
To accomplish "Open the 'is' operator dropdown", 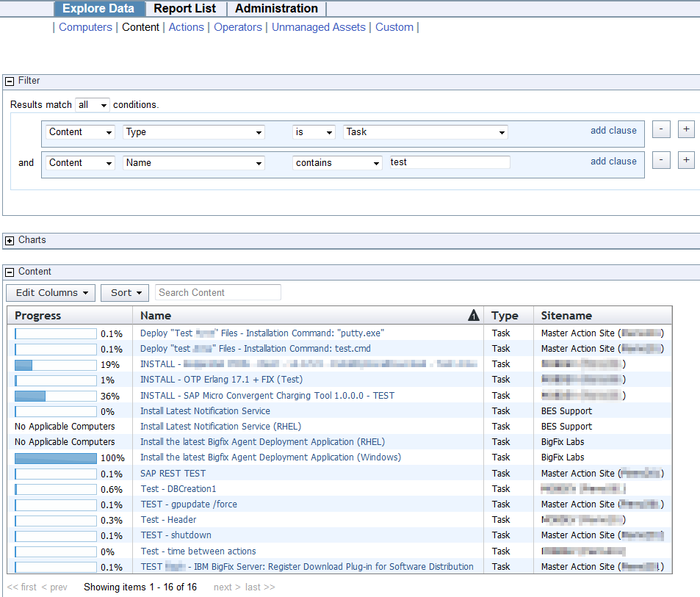I will 313,132.
